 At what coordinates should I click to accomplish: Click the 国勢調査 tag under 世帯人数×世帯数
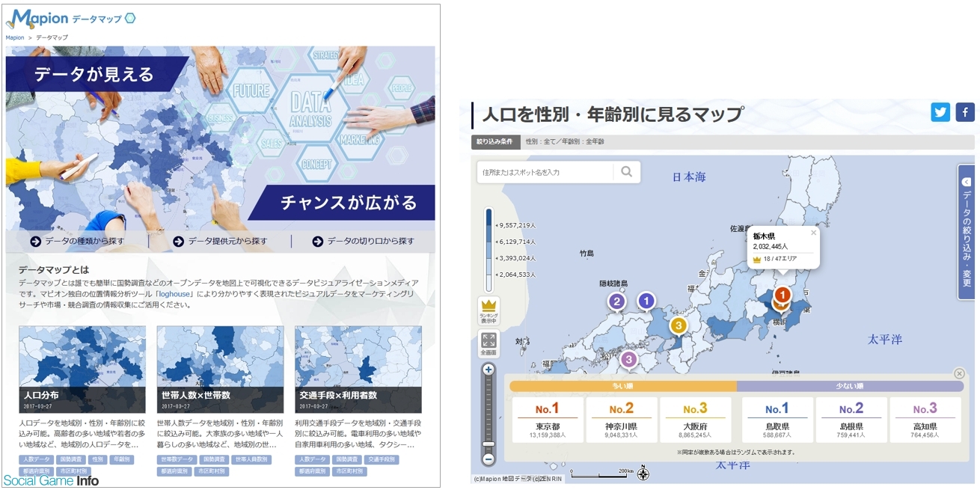213,459
